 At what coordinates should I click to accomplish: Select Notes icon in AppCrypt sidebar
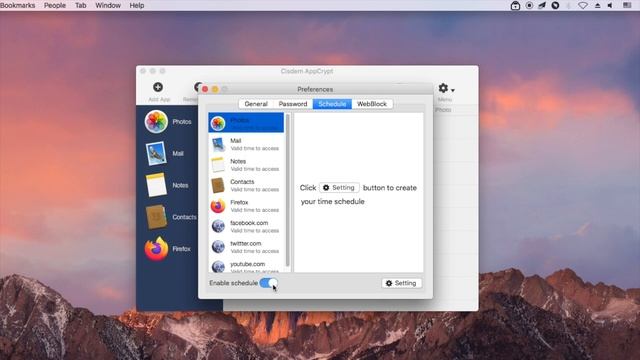(x=156, y=185)
